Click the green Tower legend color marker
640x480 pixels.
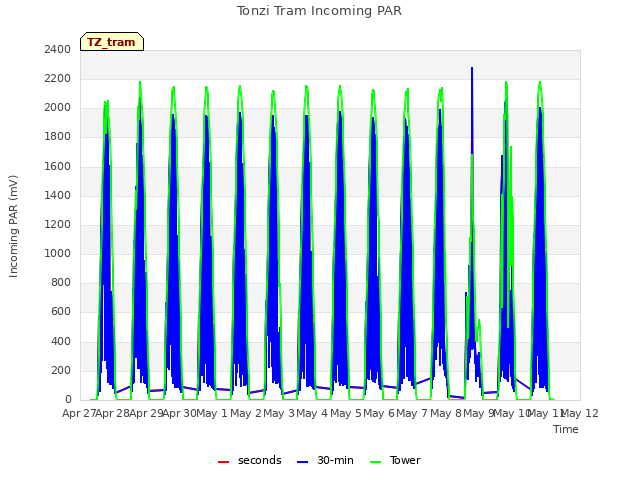pos(375,462)
